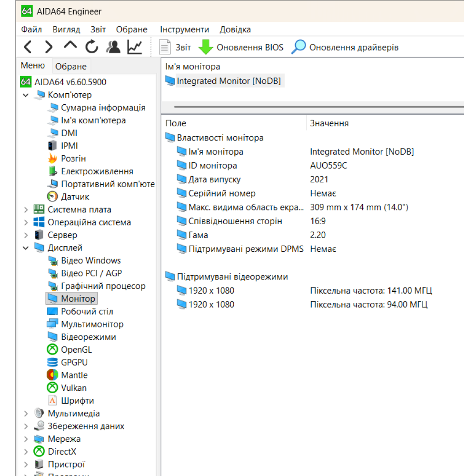
Task: Go up one level with the up arrow
Action: tap(70, 46)
